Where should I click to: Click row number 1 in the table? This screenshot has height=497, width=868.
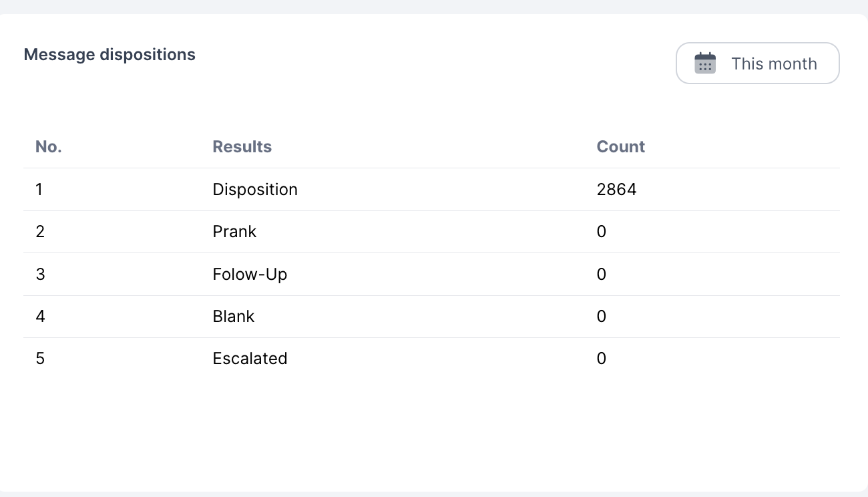[39, 190]
